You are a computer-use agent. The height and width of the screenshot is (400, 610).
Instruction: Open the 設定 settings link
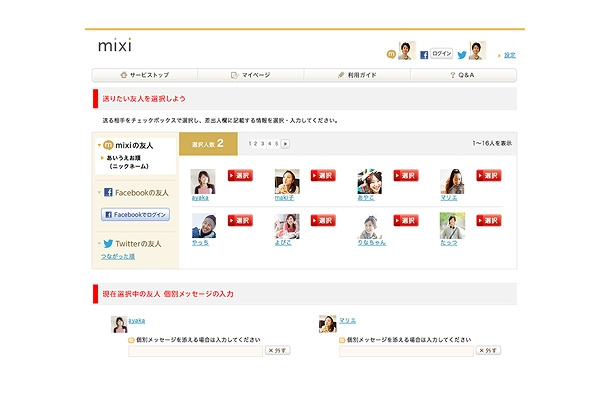pyautogui.click(x=510, y=55)
